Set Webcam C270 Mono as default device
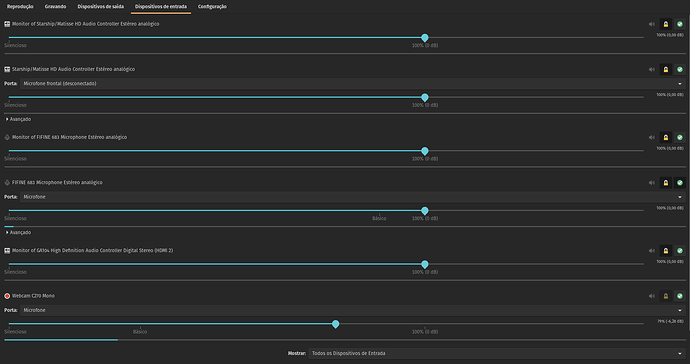This screenshot has height=364, width=690. [x=679, y=296]
